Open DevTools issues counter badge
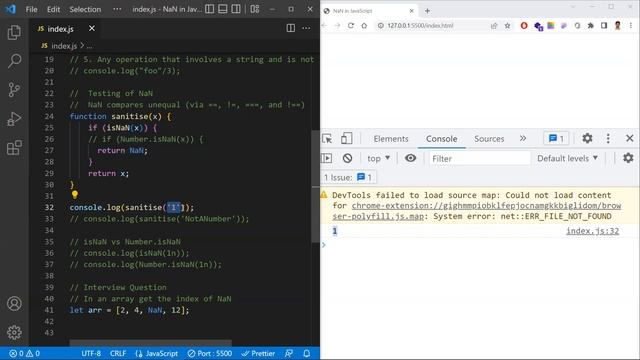640x360 pixels. tap(556, 138)
